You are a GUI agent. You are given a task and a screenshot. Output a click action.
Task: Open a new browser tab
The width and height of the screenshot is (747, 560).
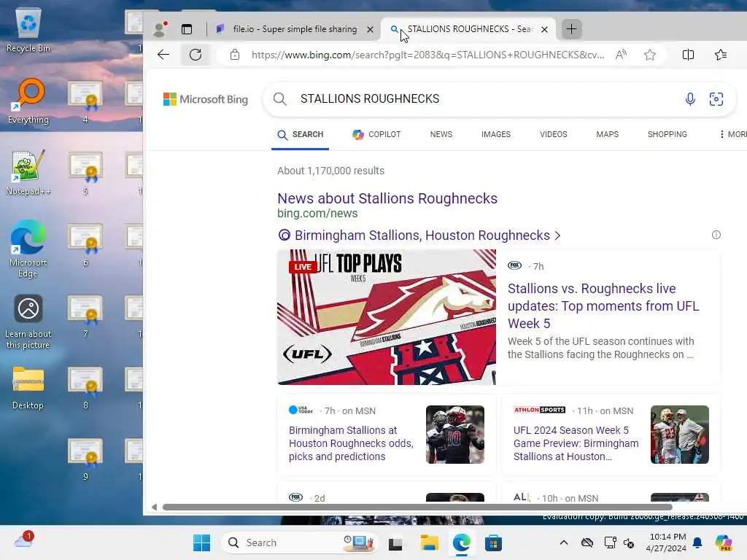571,29
